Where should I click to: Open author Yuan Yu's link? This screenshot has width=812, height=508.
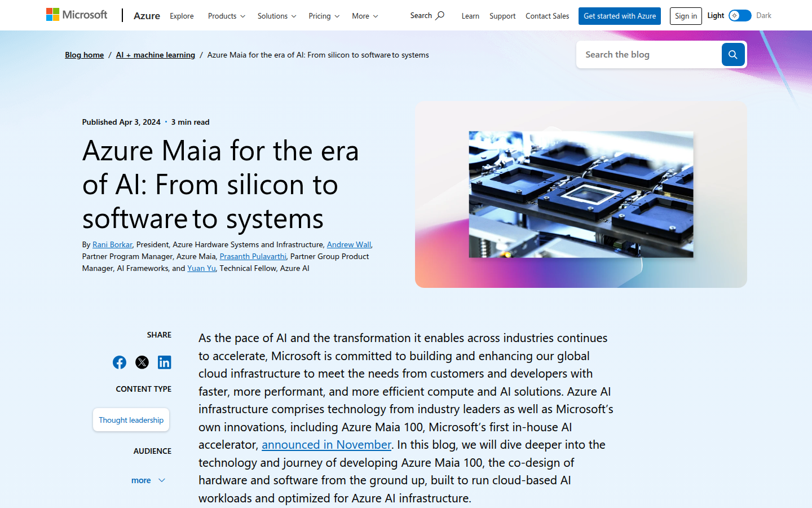[201, 268]
